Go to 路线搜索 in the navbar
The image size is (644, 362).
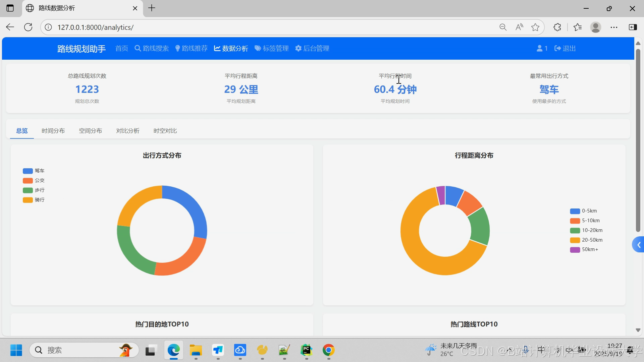pyautogui.click(x=152, y=48)
